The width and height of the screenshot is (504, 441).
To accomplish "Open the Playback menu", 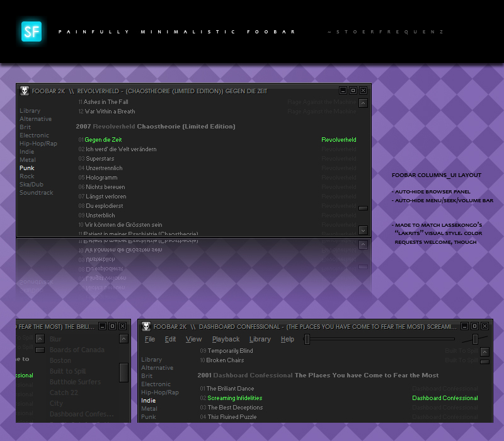I will pyautogui.click(x=226, y=340).
